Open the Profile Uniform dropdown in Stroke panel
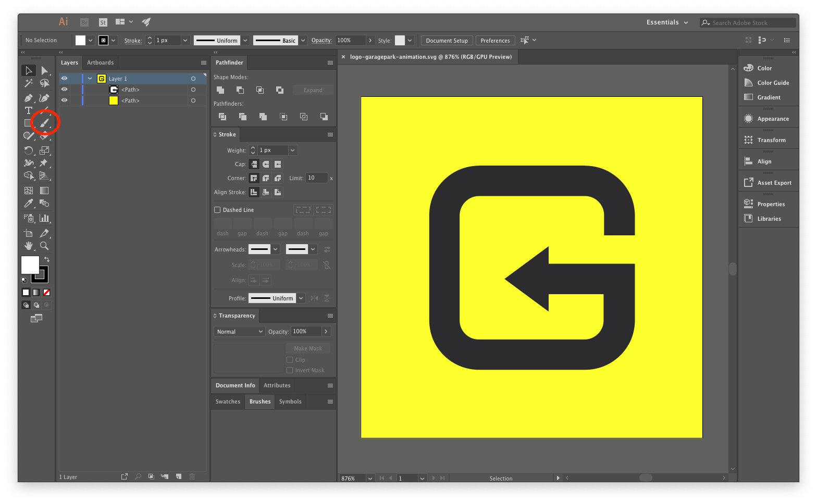Image resolution: width=817 pixels, height=504 pixels. click(x=301, y=298)
